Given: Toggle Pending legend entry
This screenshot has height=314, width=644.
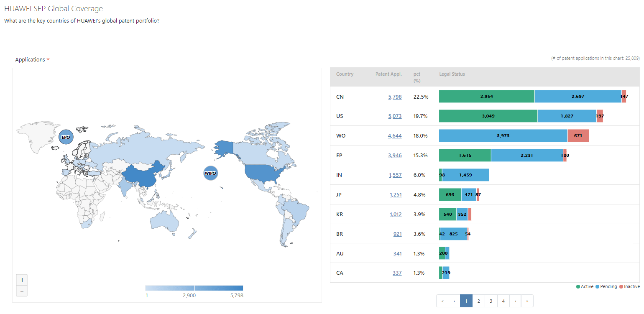Looking at the screenshot, I should 606,286.
